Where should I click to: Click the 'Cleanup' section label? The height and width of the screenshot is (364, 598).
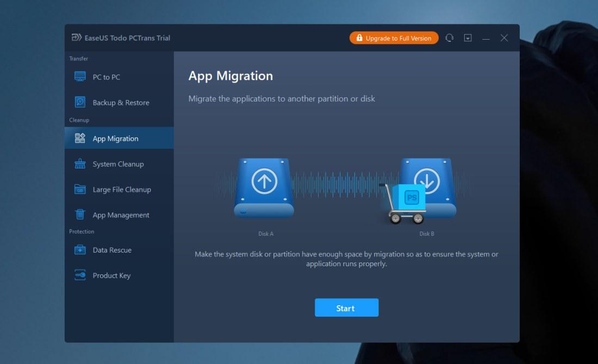[x=79, y=120]
